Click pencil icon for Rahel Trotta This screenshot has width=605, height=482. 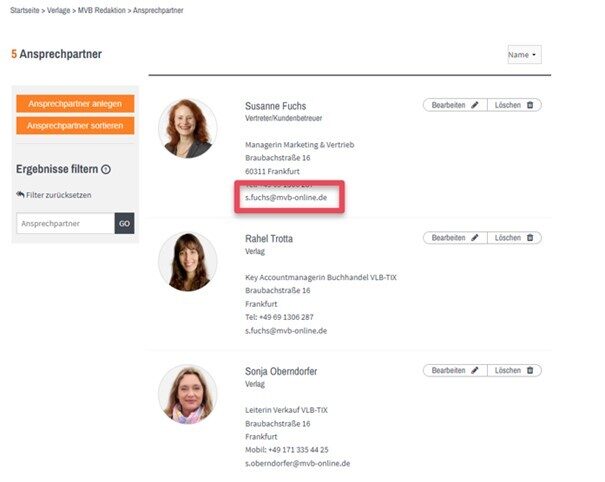[x=475, y=238]
